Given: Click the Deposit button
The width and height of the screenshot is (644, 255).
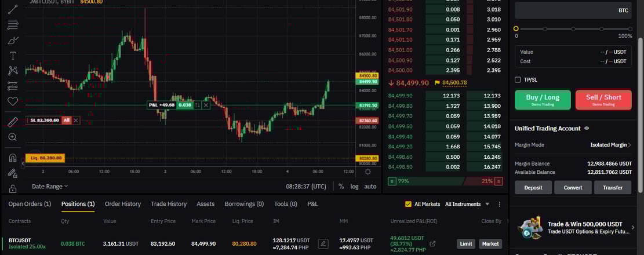Looking at the screenshot, I should tap(533, 187).
